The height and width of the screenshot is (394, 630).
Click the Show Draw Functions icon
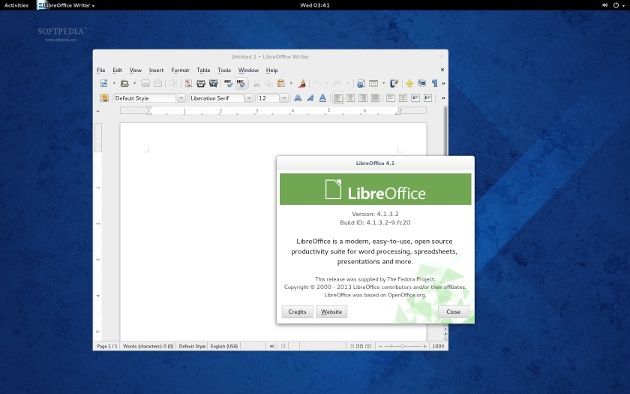pyautogui.click(x=395, y=84)
